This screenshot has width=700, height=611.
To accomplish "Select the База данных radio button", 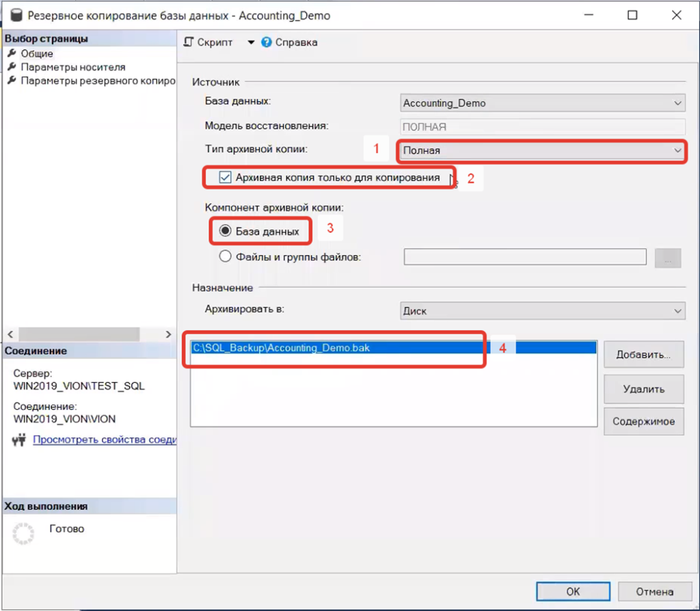I will pyautogui.click(x=225, y=231).
